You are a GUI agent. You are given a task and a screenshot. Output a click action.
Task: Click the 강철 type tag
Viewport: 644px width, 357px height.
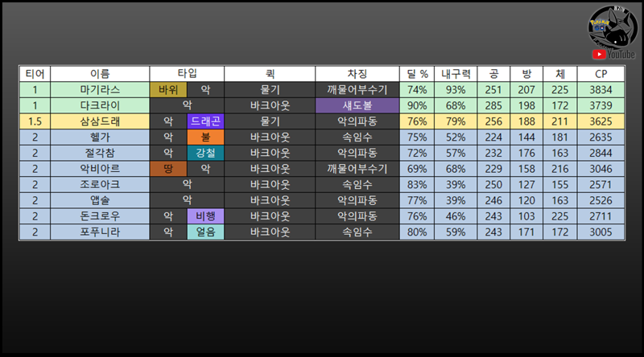pyautogui.click(x=205, y=153)
